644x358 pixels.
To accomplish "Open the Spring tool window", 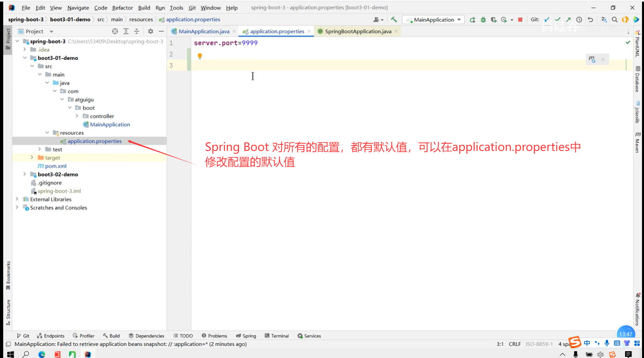I will point(246,336).
